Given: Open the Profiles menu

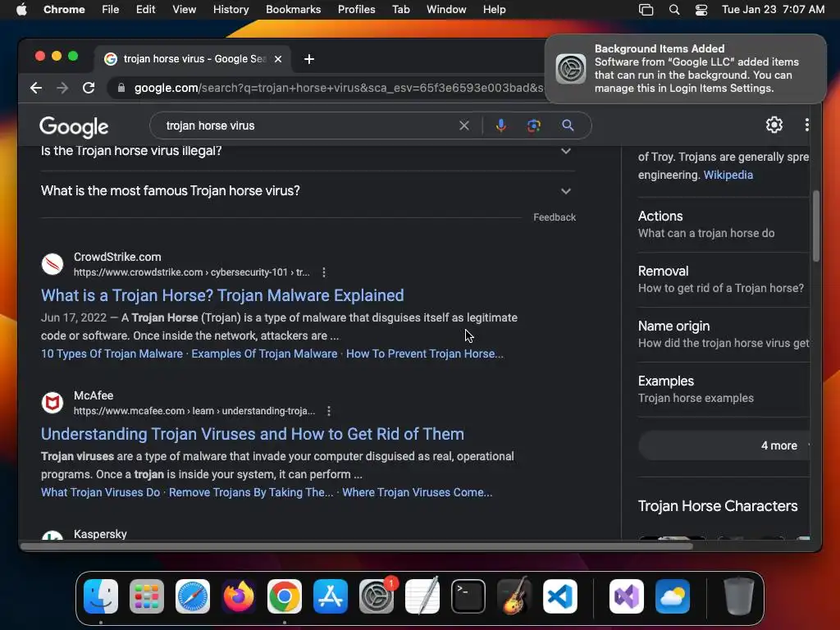Looking at the screenshot, I should (356, 10).
